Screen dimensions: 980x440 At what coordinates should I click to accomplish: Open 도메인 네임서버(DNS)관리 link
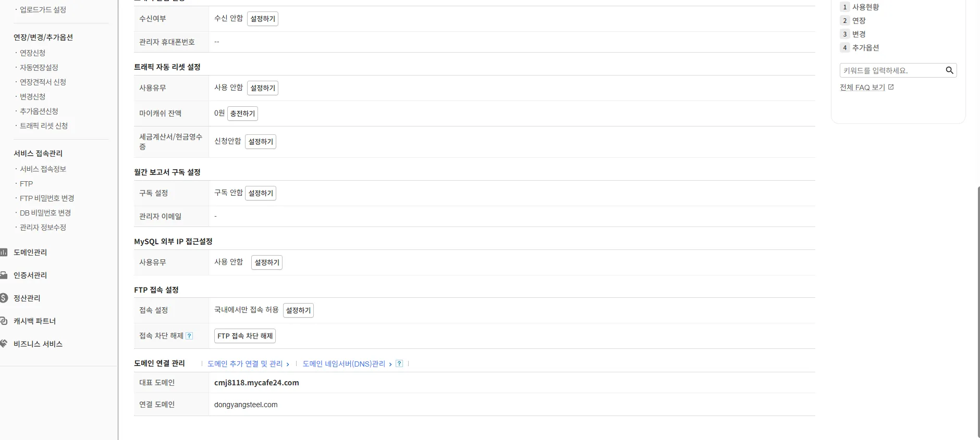(347, 364)
